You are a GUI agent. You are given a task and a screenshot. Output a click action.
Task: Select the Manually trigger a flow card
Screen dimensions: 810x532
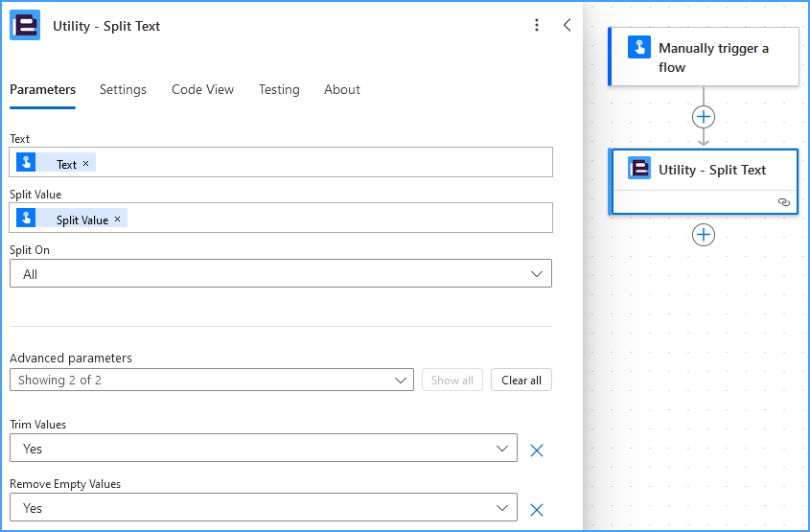[704, 57]
